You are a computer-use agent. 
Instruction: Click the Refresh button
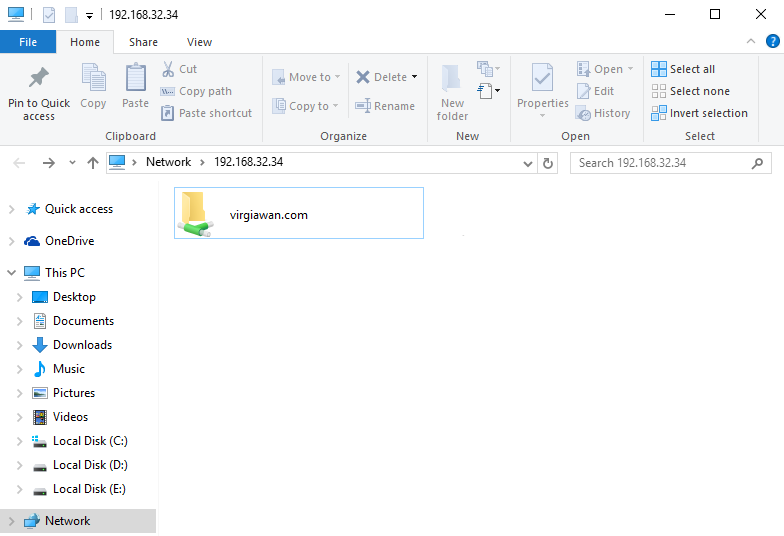click(548, 164)
